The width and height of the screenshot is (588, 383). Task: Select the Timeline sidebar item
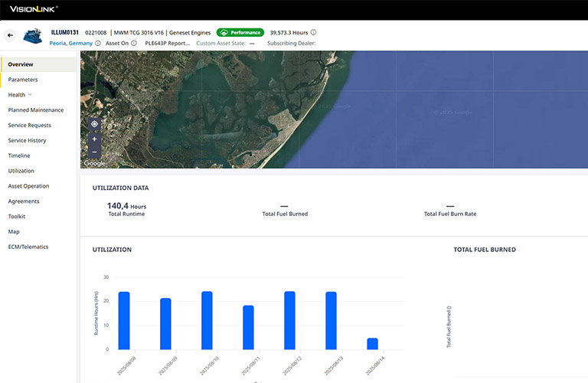pyautogui.click(x=19, y=155)
